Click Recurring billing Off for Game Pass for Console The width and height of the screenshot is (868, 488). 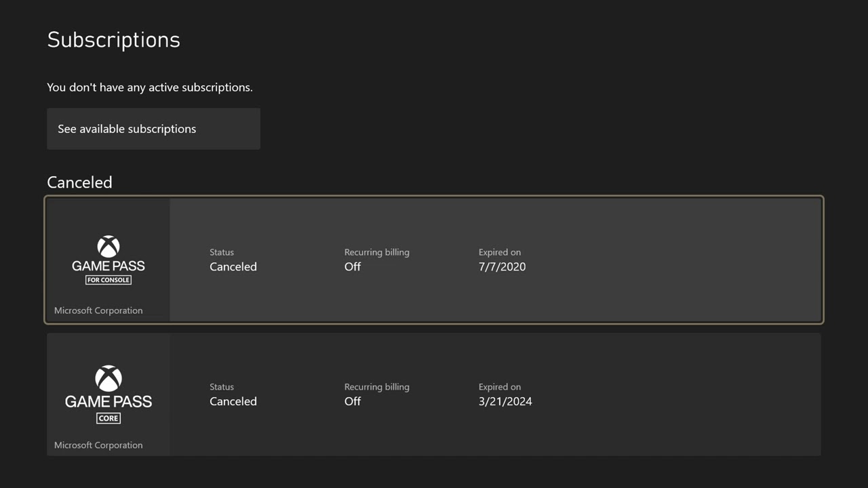353,267
